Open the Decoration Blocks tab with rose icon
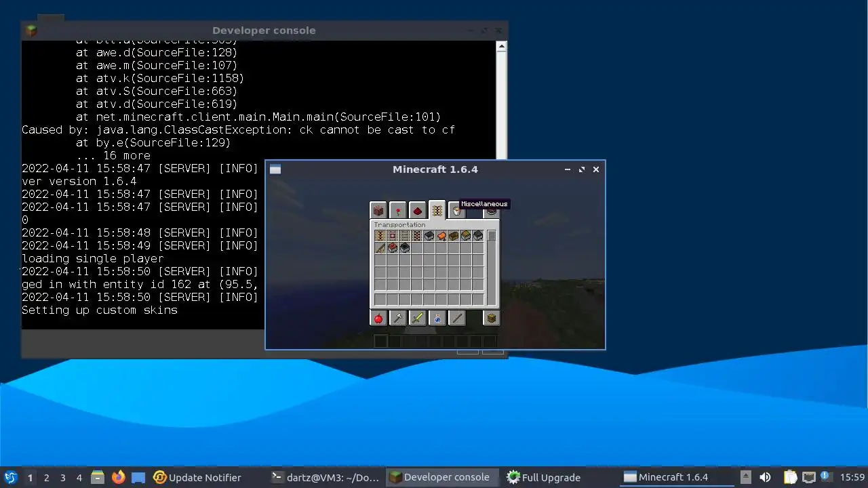Screen dimensions: 868x488 click(x=398, y=210)
